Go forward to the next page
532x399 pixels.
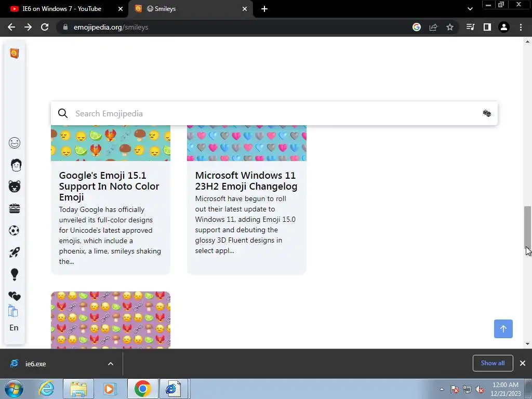[x=28, y=27]
